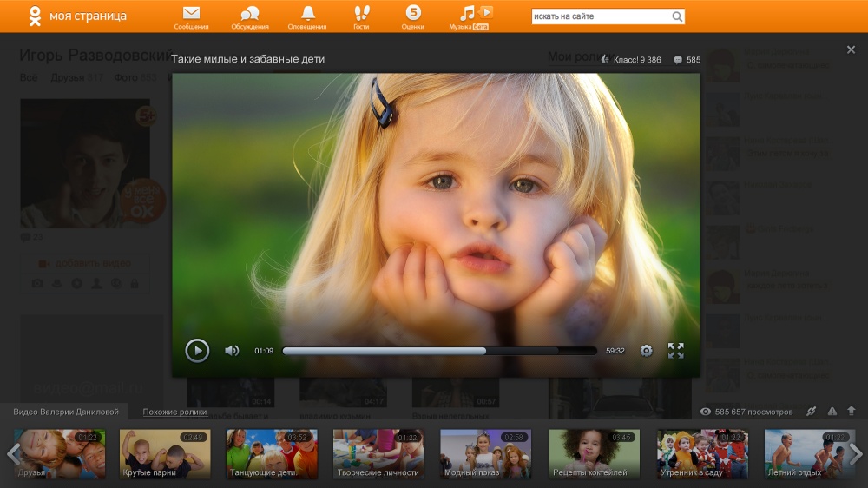Image resolution: width=868 pixels, height=488 pixels.
Task: Click the upward arrow share icon
Action: coord(852,411)
